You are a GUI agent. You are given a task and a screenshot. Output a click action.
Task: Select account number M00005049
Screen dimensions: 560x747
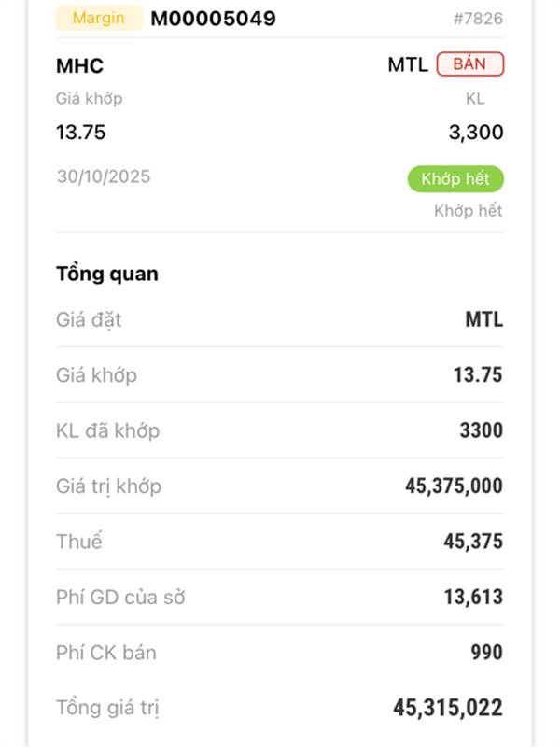[213, 18]
